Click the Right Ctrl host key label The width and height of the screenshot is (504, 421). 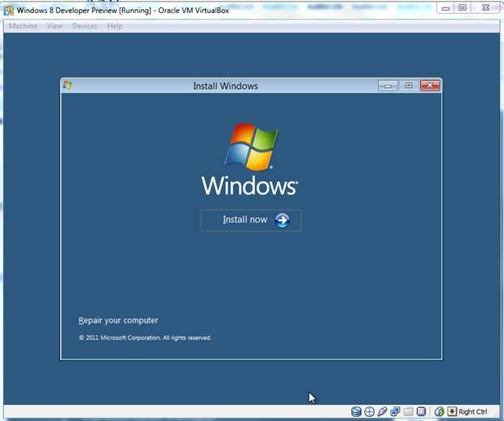(x=472, y=411)
